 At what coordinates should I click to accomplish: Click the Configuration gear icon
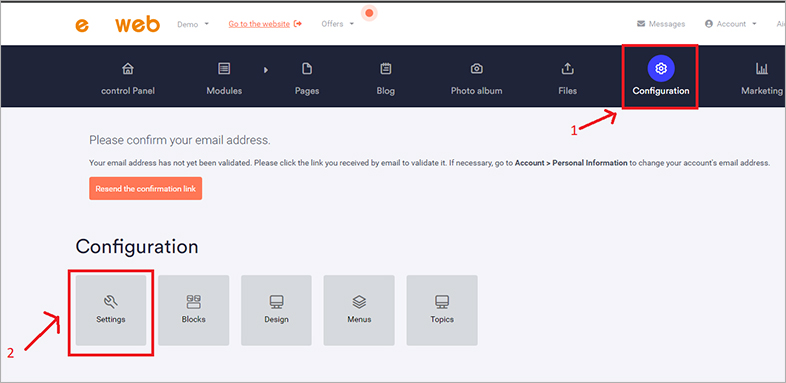pos(661,69)
